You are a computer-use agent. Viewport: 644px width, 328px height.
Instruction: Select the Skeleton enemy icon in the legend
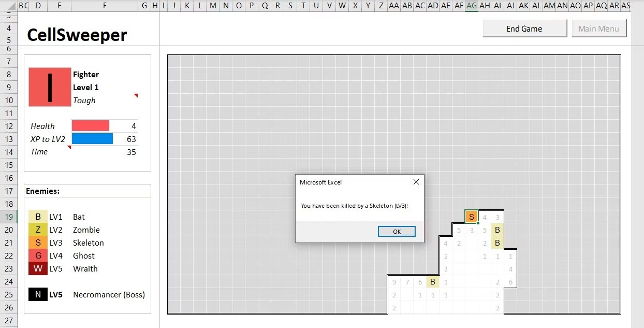(38, 243)
